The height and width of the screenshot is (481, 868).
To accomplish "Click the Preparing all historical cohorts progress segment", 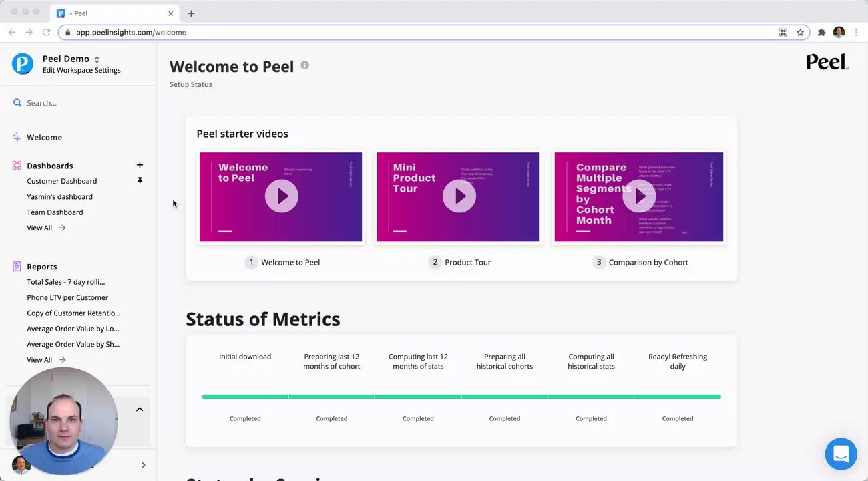I will (504, 397).
